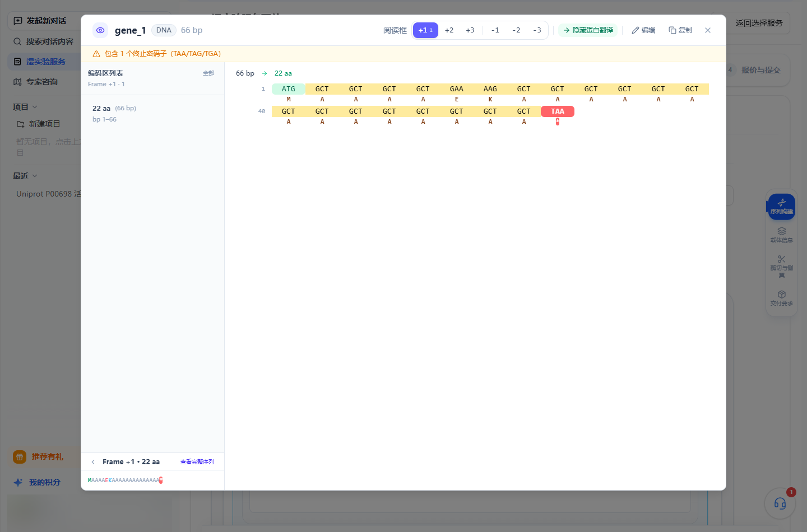Screen dimensions: 807x532
Task: Click the GAA codon
Action: click(x=457, y=89)
